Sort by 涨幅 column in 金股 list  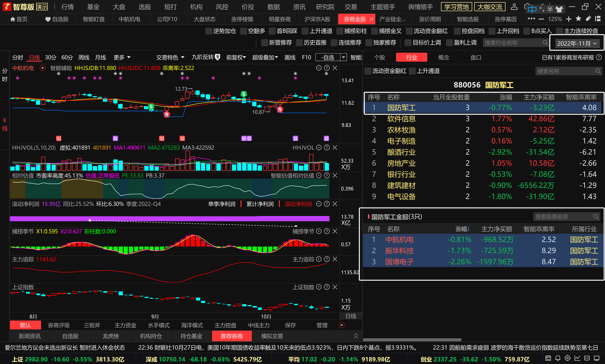click(462, 229)
